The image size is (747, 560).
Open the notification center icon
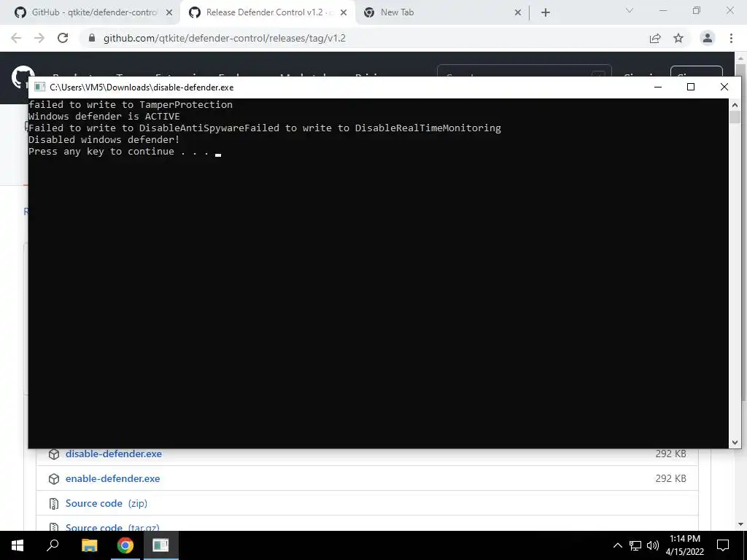coord(723,545)
